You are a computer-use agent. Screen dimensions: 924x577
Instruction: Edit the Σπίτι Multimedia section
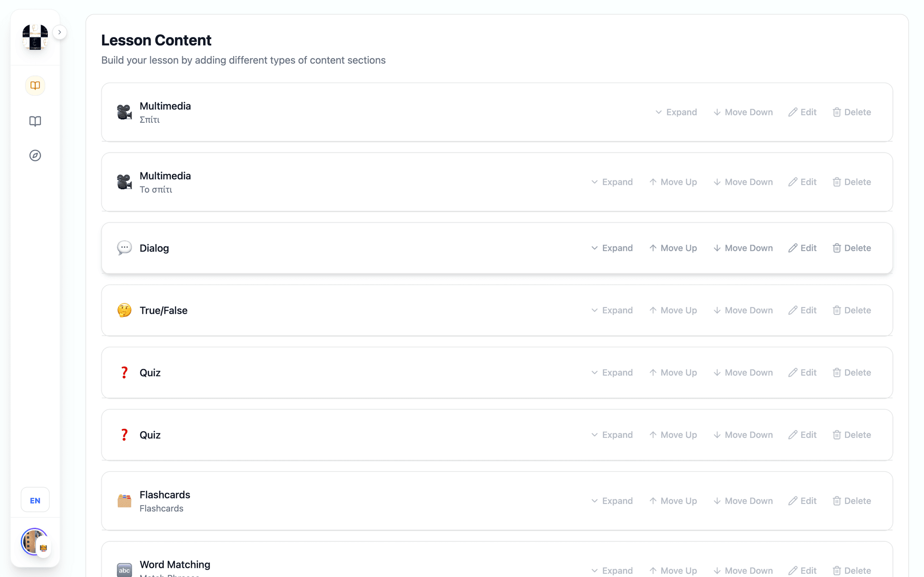(x=803, y=112)
